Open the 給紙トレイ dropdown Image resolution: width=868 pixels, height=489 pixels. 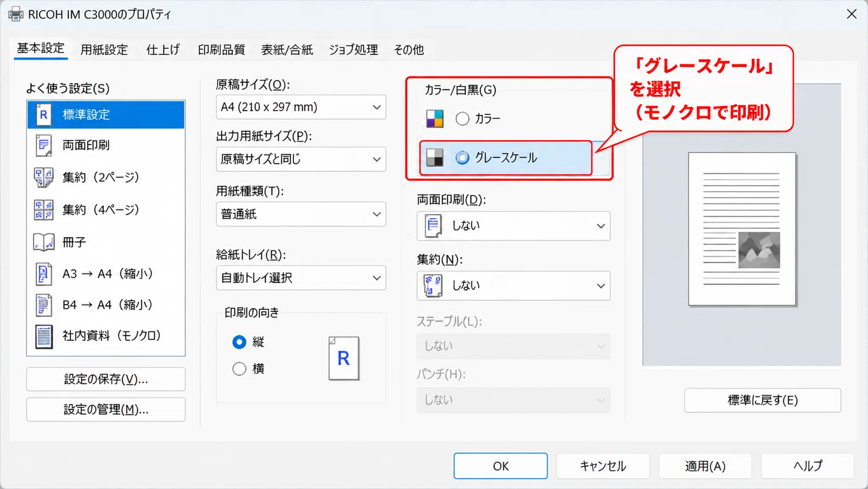point(301,278)
